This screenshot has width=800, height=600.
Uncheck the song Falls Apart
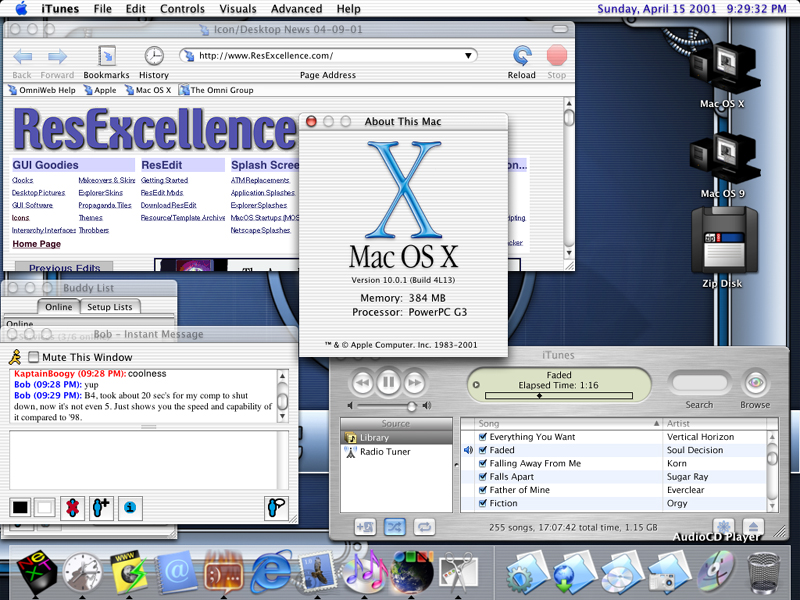482,477
